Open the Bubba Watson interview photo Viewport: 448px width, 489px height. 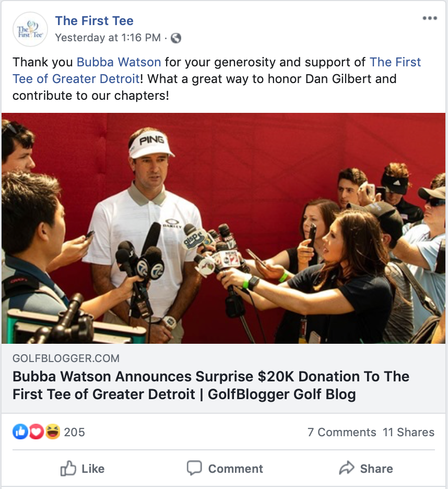(223, 228)
